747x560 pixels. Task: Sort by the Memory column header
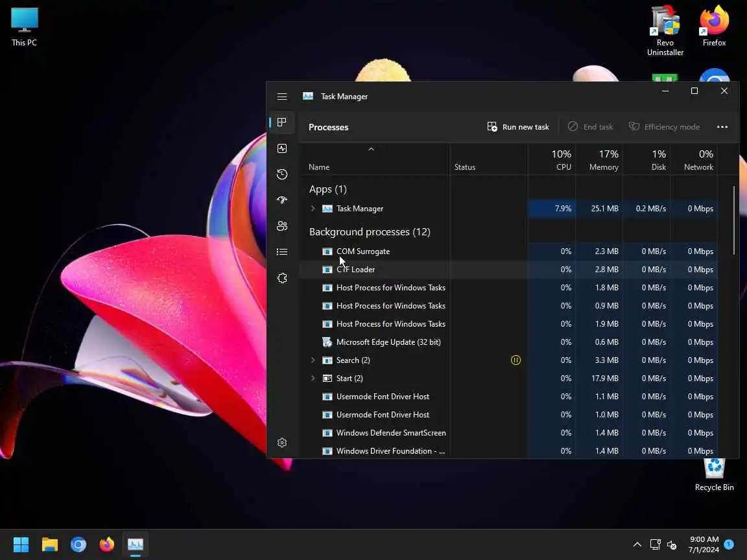coord(599,160)
